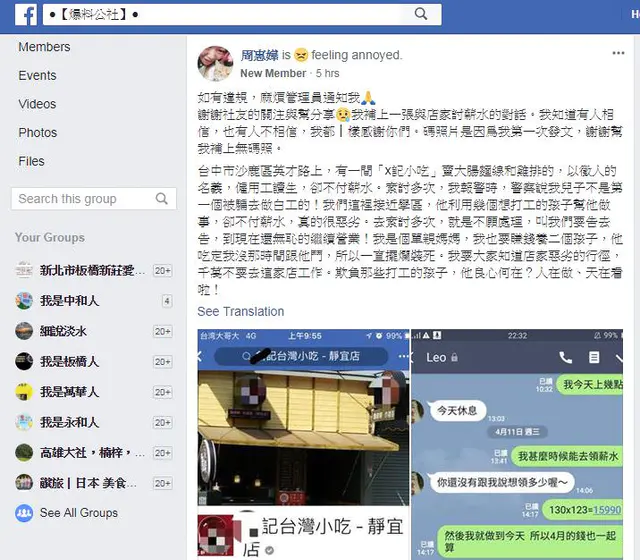Open the 我是中和人 group avatar

24,301
